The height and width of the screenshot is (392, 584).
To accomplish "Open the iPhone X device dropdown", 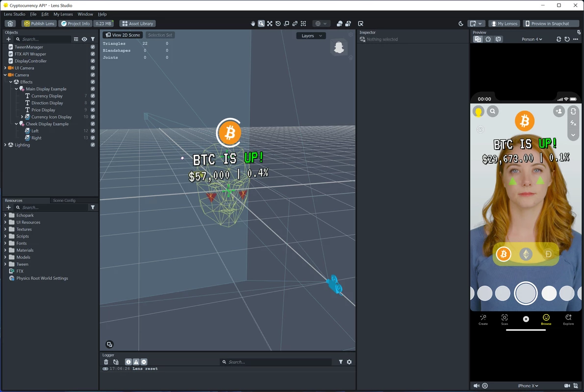I will click(x=528, y=386).
